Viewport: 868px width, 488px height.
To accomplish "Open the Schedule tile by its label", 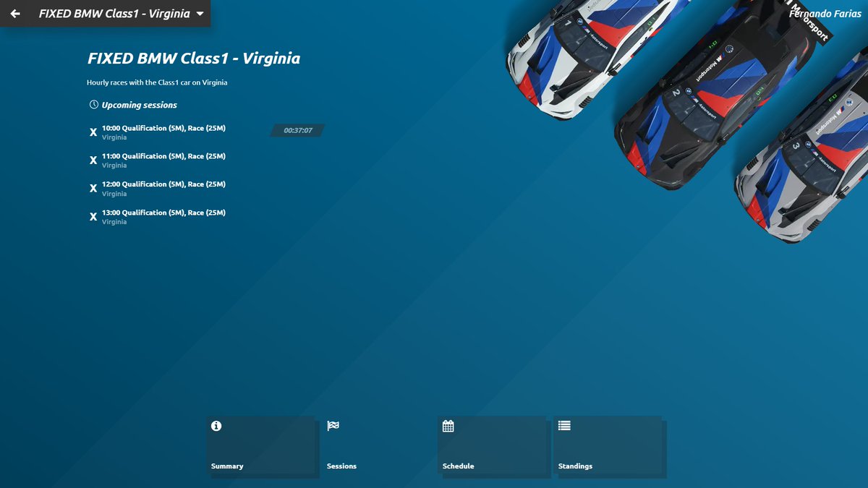I will 458,466.
